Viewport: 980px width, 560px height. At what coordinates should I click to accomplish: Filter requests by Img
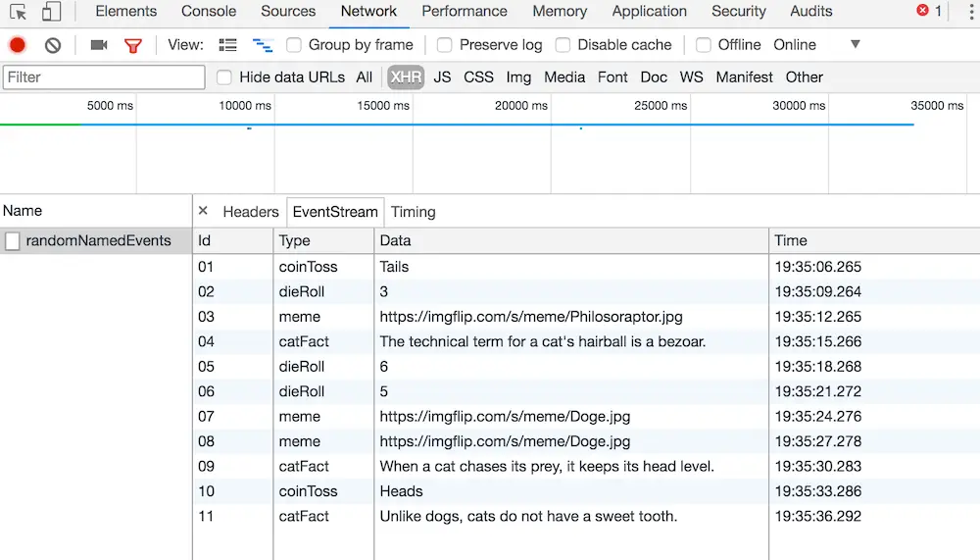pos(518,77)
